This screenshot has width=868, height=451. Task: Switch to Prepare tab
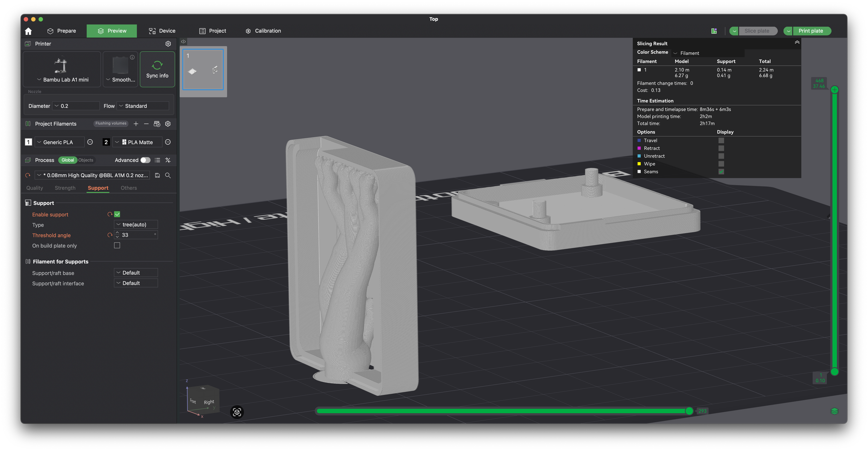[x=62, y=31]
